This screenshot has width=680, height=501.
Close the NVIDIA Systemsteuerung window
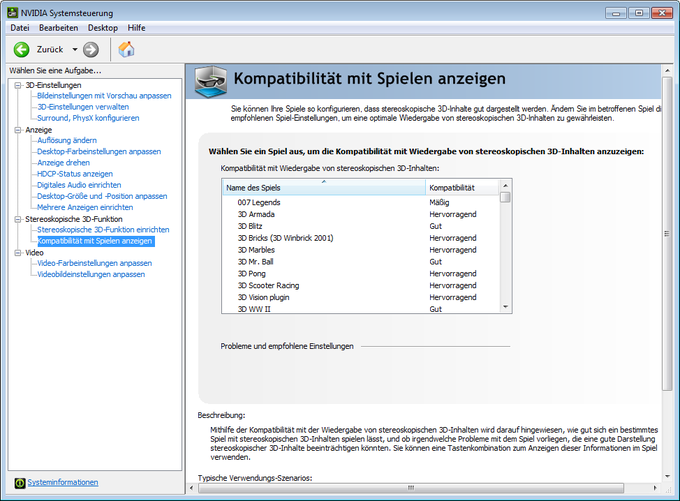point(662,13)
